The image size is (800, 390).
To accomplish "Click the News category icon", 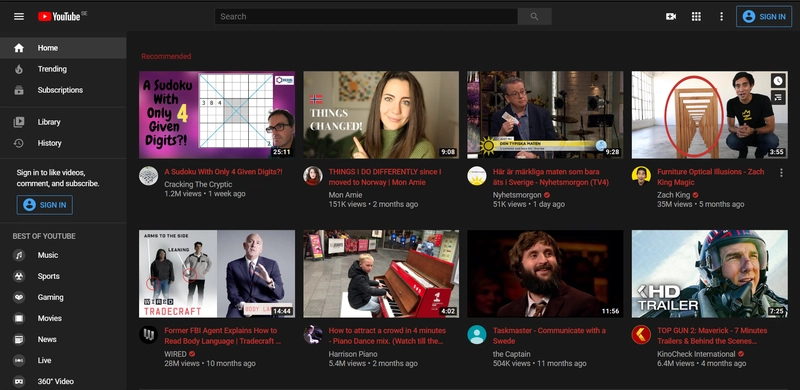I will click(19, 339).
